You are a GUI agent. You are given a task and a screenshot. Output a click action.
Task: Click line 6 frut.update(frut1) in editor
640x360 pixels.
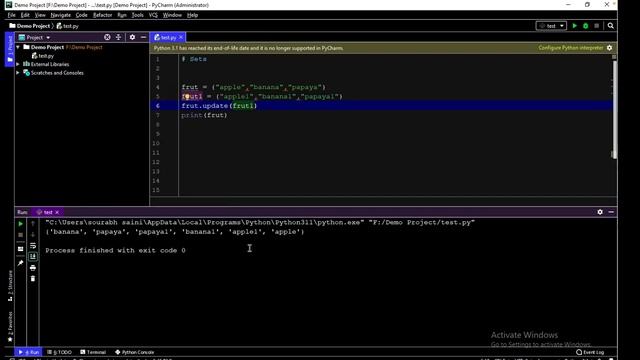(x=219, y=106)
